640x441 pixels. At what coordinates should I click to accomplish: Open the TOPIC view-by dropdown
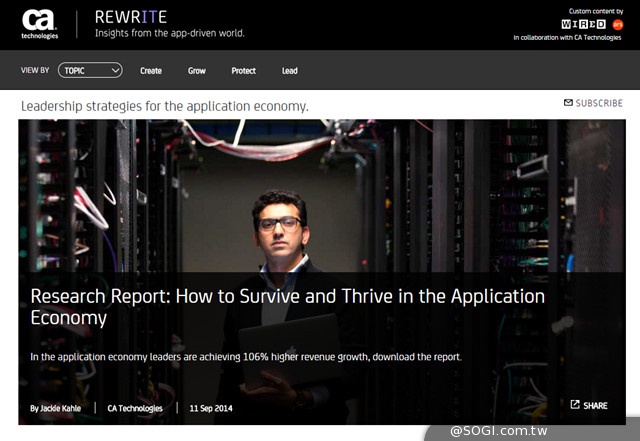click(x=90, y=70)
